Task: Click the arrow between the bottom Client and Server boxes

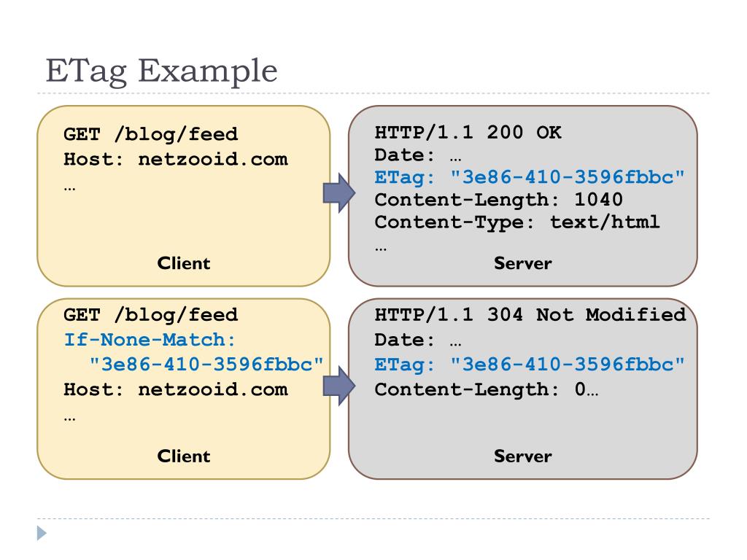Action: pyautogui.click(x=339, y=387)
